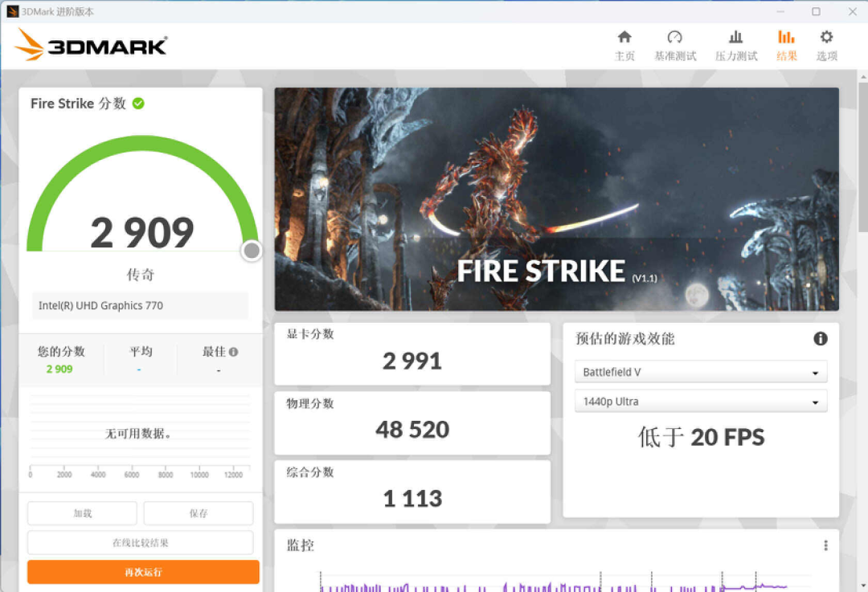This screenshot has width=868, height=592.
Task: Click 在线比较结果 compare online button
Action: coord(141,543)
